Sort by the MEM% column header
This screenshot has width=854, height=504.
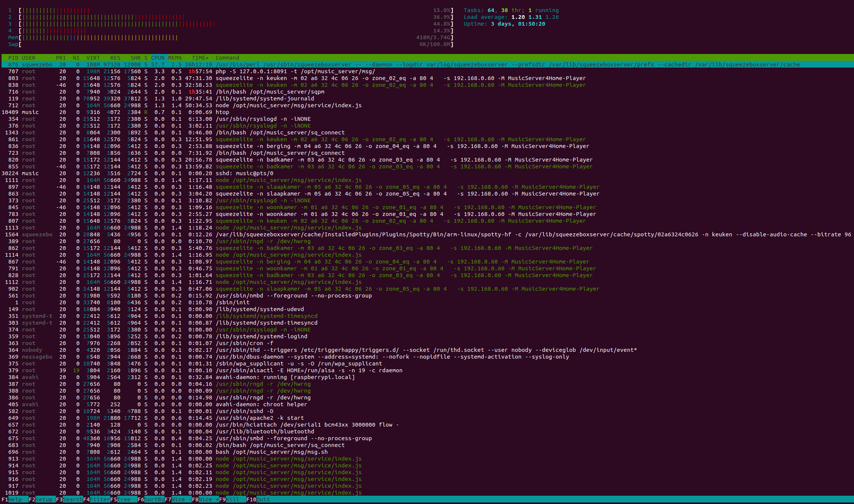[175, 58]
